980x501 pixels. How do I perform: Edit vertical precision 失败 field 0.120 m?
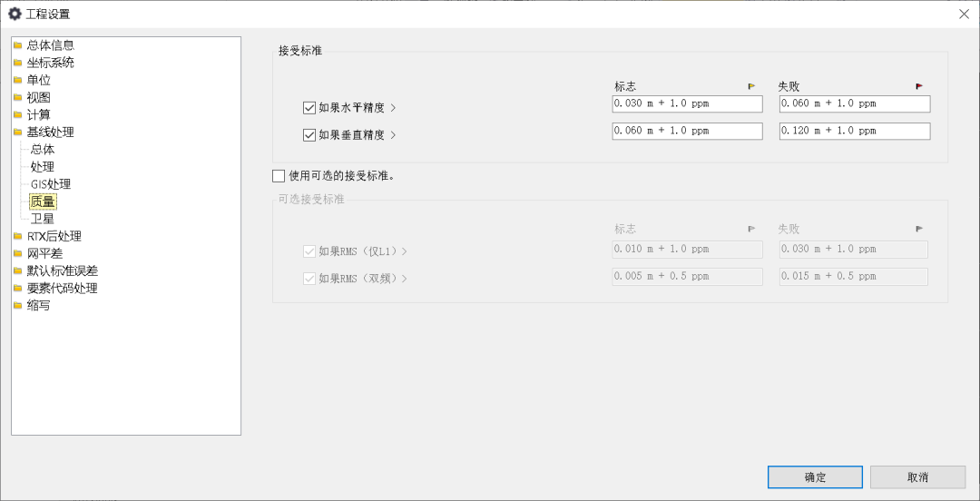[855, 131]
